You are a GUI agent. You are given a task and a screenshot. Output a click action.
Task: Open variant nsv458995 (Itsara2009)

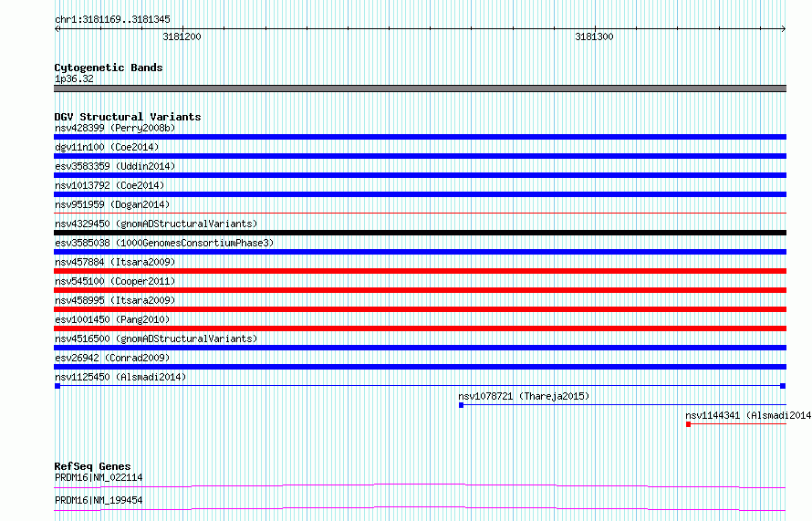pos(115,300)
